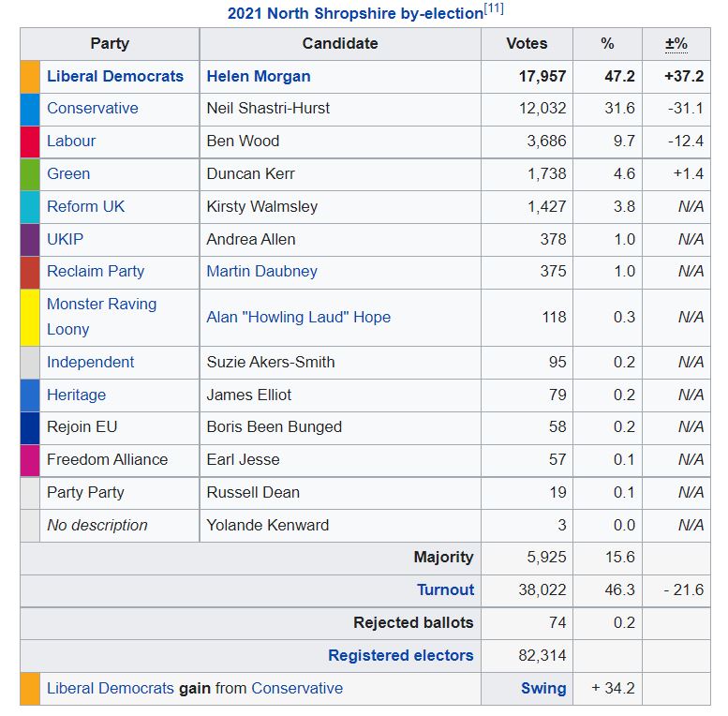Open the Reclaim Party link
Viewport: 728px width, 716px height.
pos(96,271)
